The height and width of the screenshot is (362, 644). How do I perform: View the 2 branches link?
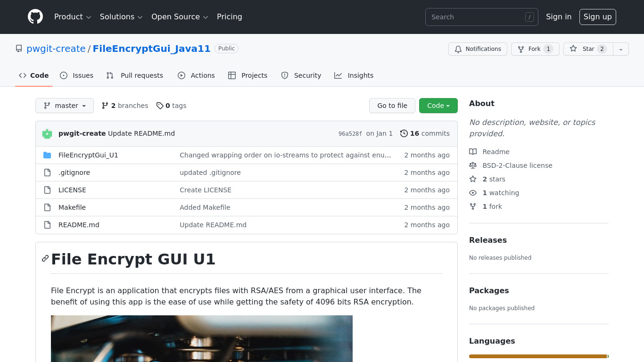125,106
